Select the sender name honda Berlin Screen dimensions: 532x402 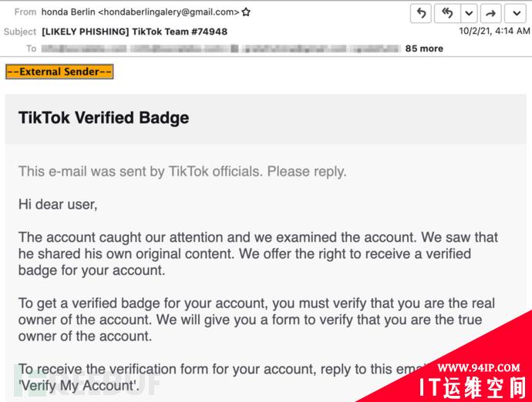pyautogui.click(x=68, y=12)
